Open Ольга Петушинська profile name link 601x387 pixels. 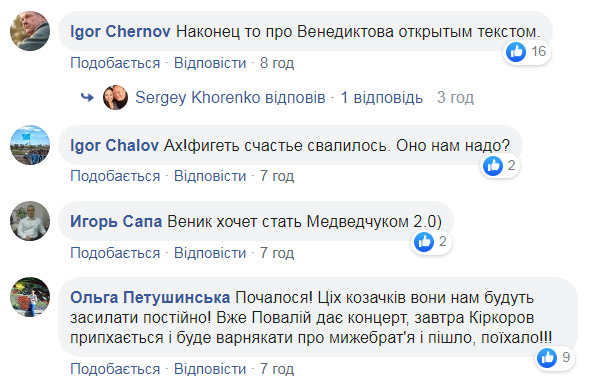[150, 297]
